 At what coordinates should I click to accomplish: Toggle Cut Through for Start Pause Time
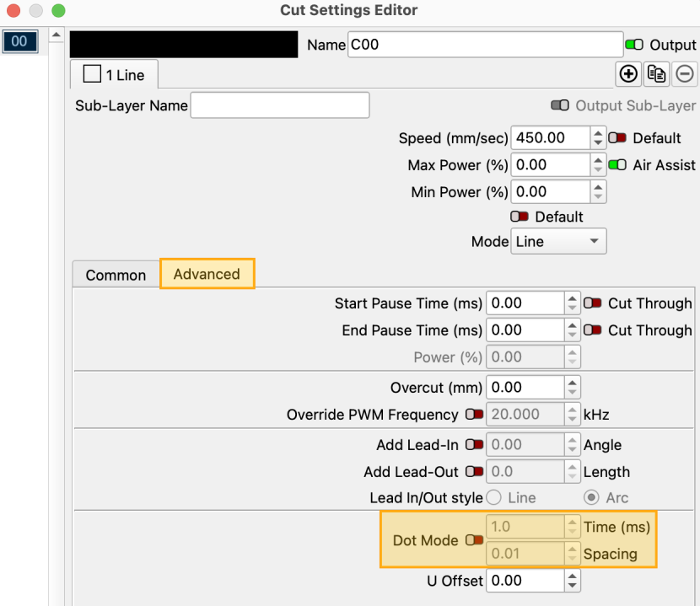pyautogui.click(x=594, y=303)
